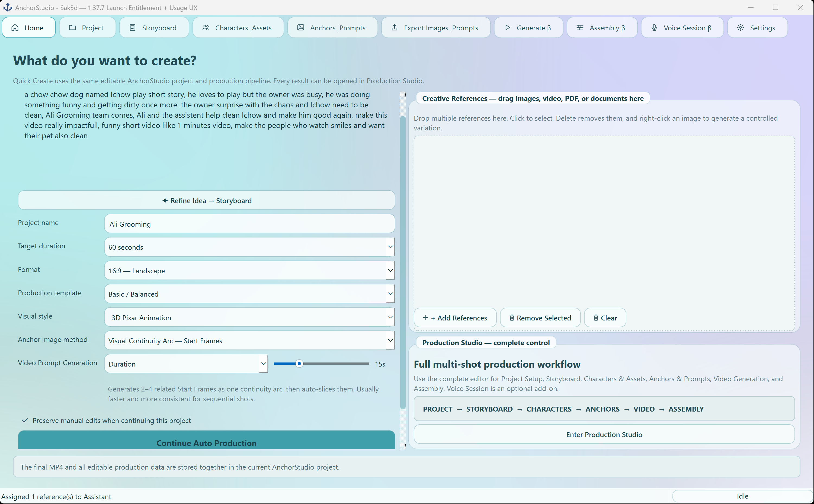Click the Voice Session microphone icon
Viewport: 814px width, 504px height.
[x=654, y=28]
